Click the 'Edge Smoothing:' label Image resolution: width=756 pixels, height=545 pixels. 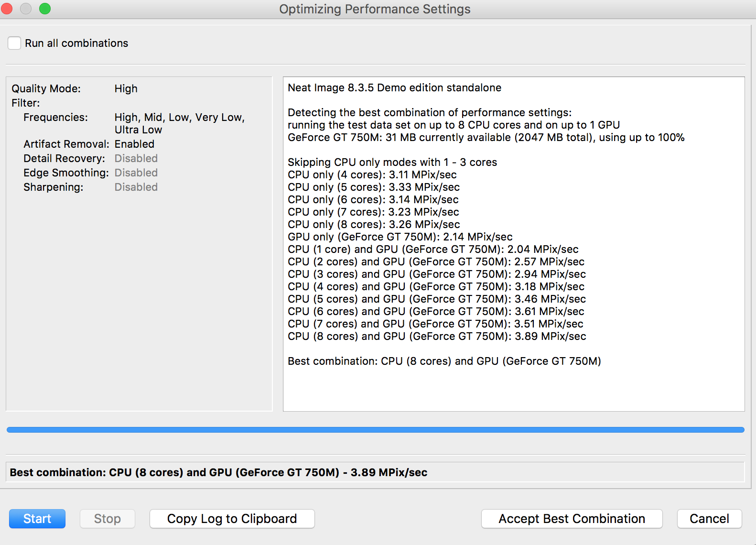coord(66,173)
